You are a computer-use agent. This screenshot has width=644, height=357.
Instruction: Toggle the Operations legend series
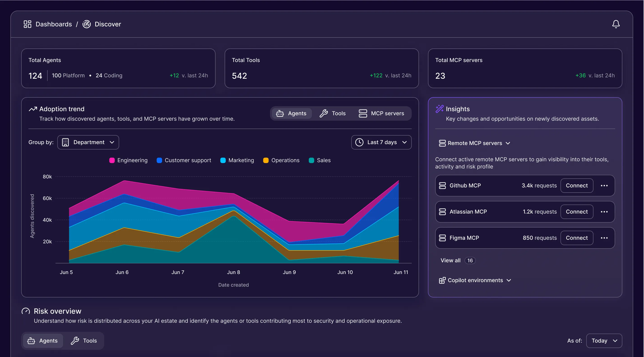point(281,160)
